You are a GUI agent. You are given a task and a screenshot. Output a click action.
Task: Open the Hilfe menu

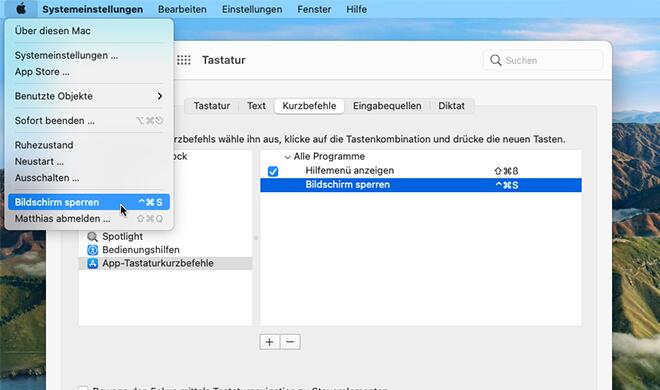(357, 9)
